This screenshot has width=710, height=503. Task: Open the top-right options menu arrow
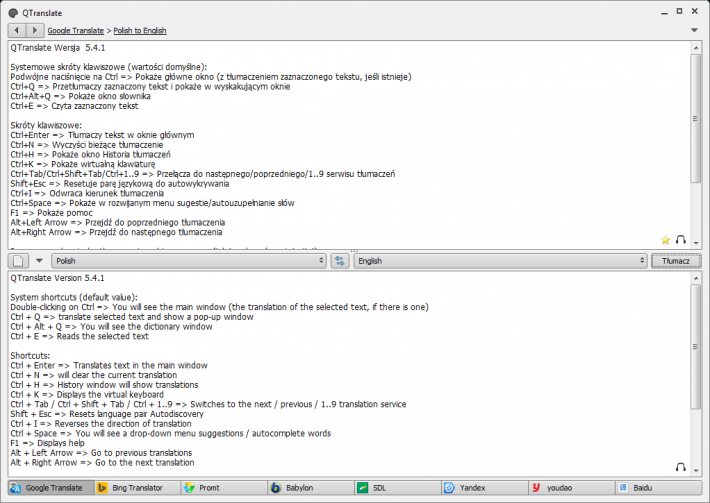(694, 30)
